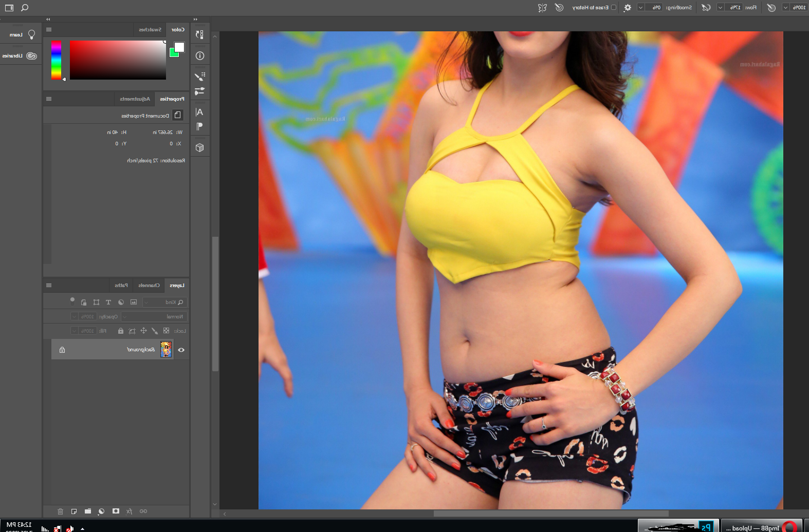Viewport: 809px width, 532px height.
Task: Filter layers by type layers icon
Action: 108,302
